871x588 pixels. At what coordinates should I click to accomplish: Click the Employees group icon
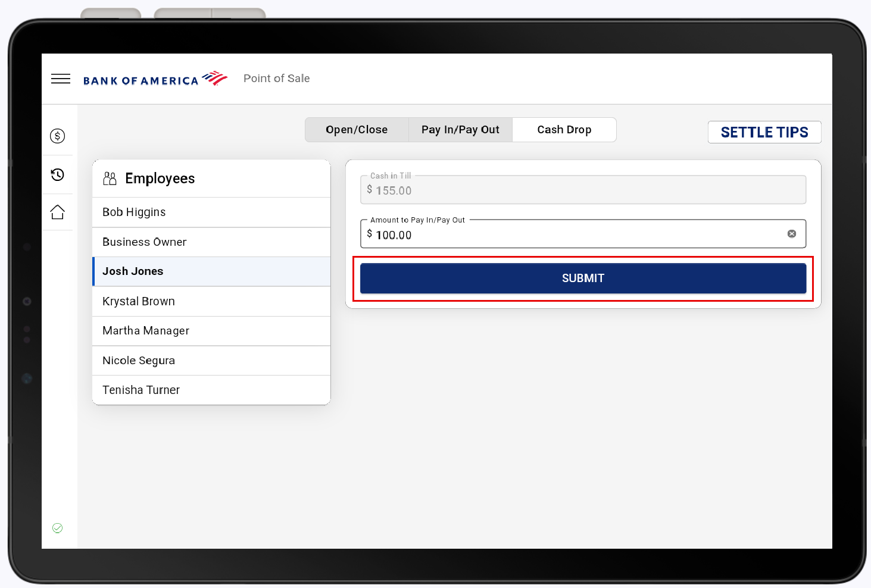click(110, 179)
